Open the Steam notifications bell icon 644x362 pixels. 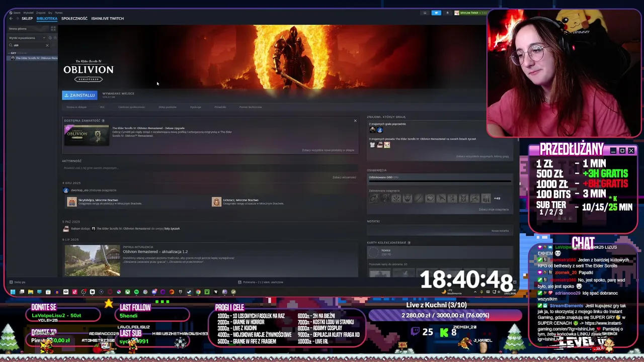(448, 13)
